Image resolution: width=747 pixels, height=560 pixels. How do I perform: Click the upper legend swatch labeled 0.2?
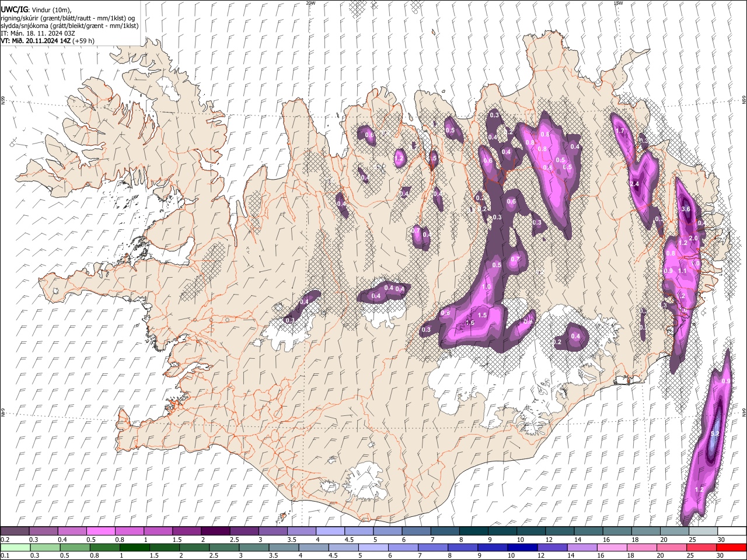point(15,531)
